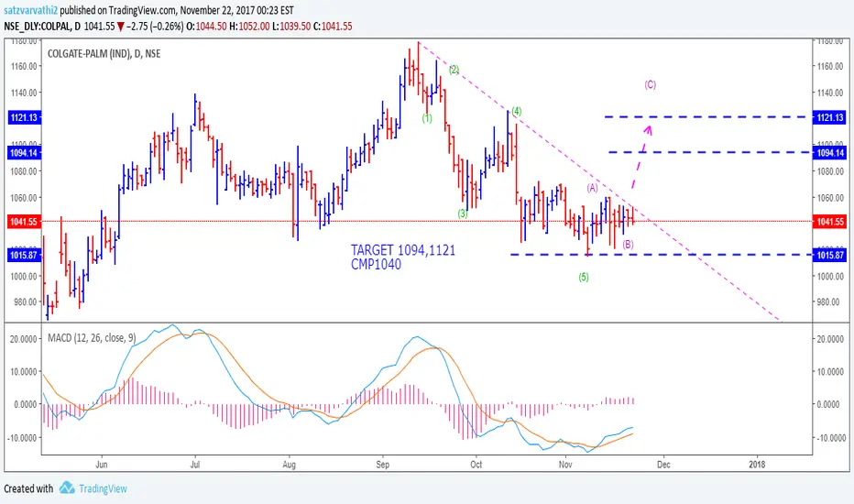
Task: Select the open value O:1044.50
Action: 206,26
